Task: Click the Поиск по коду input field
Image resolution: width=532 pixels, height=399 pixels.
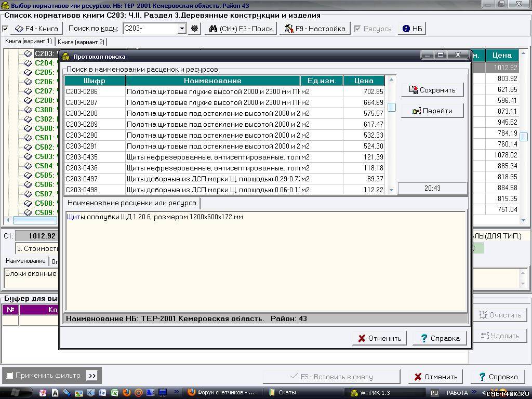Action: point(151,29)
